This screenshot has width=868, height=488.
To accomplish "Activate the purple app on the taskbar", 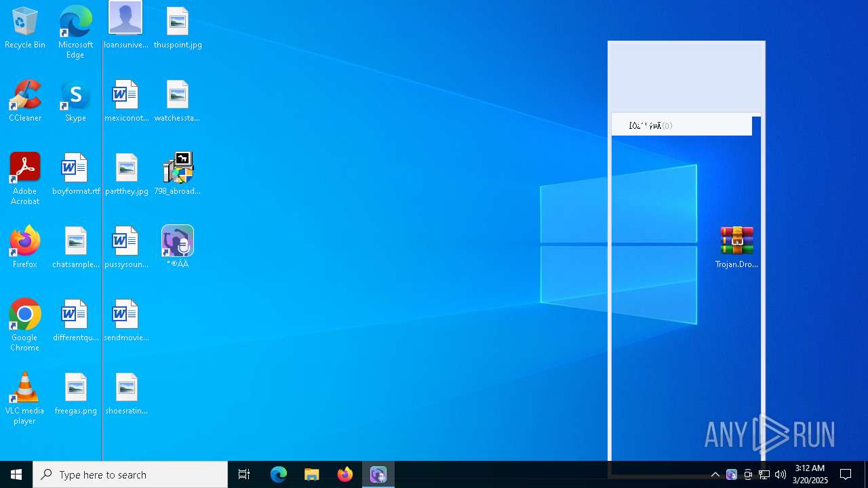I will click(x=378, y=474).
